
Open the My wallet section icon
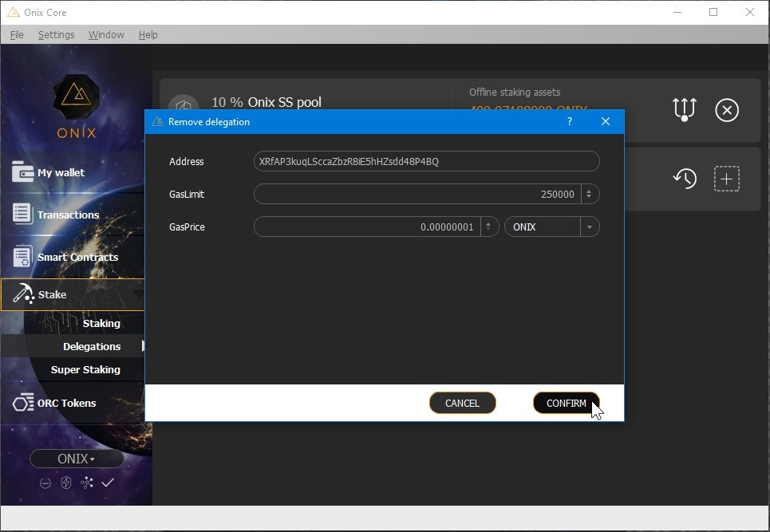tap(22, 171)
